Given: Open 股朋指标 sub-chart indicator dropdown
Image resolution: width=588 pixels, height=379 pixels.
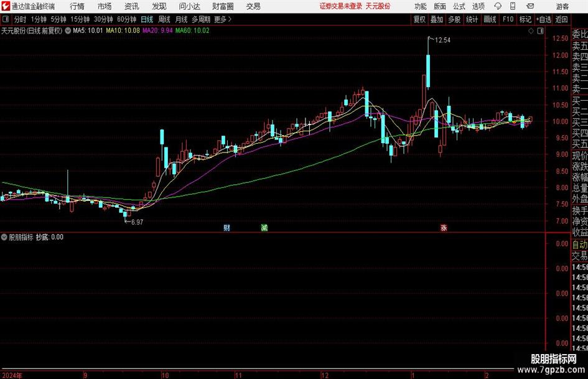Looking at the screenshot, I should click(x=4, y=237).
